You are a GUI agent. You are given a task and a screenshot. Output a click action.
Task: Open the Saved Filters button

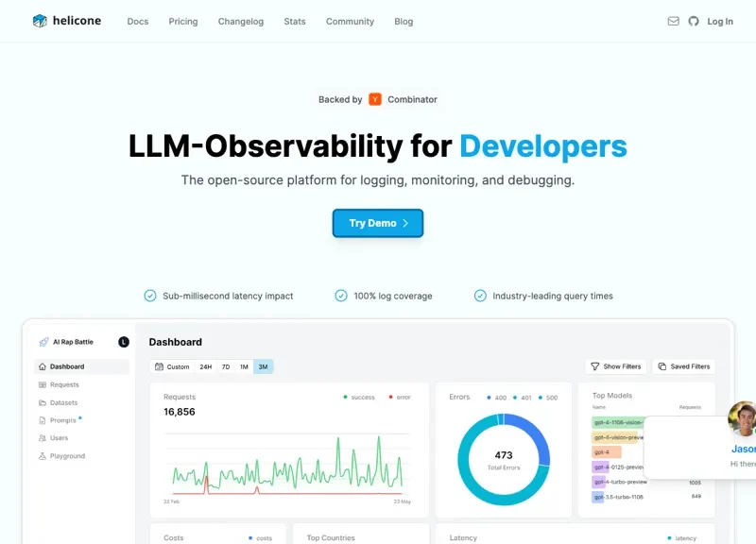683,366
